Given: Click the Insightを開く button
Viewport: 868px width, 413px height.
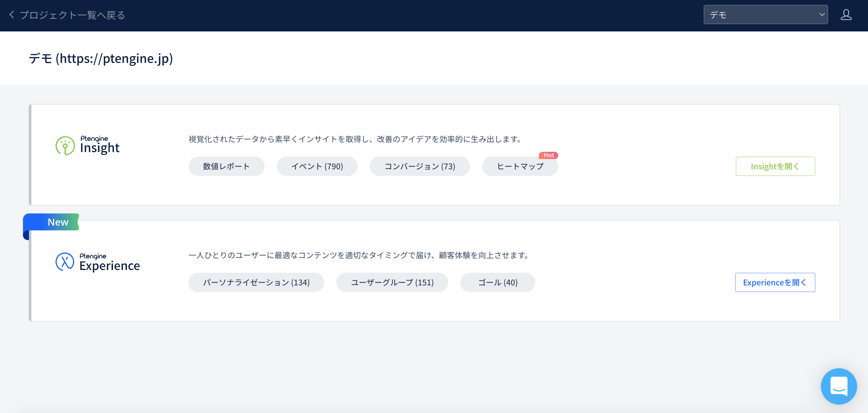Looking at the screenshot, I should 775,166.
